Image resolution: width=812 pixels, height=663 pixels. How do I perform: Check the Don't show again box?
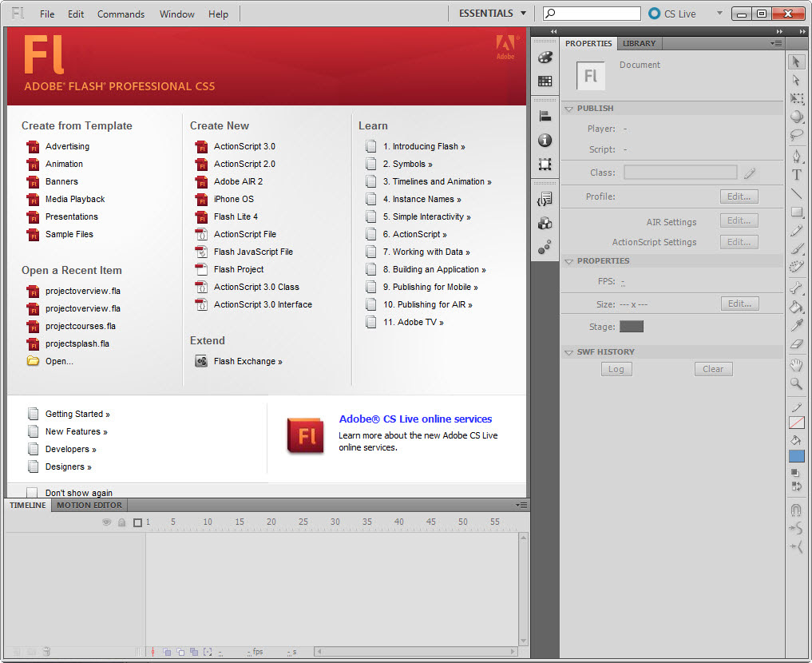tap(32, 493)
